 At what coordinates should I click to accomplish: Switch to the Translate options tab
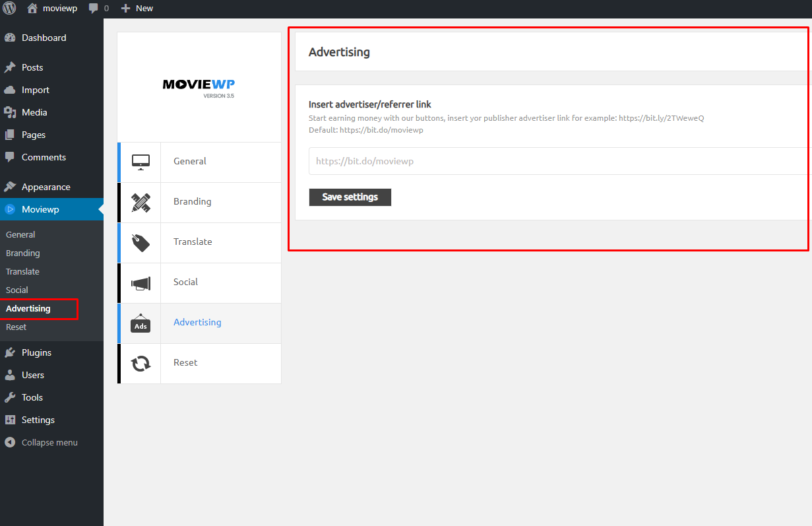coord(199,242)
